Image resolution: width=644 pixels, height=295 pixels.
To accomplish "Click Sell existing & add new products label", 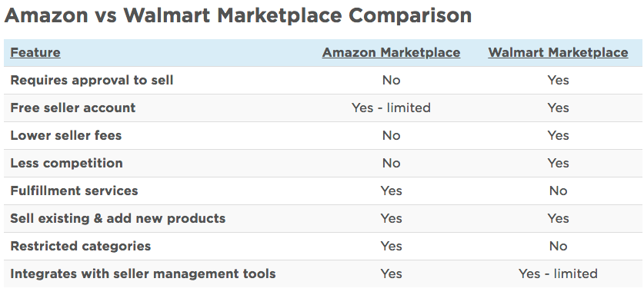I will [118, 218].
